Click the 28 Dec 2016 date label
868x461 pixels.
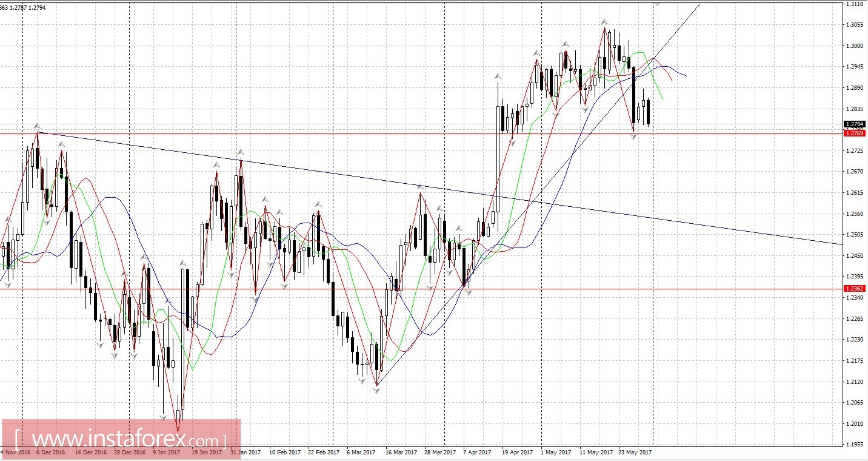pos(129,453)
